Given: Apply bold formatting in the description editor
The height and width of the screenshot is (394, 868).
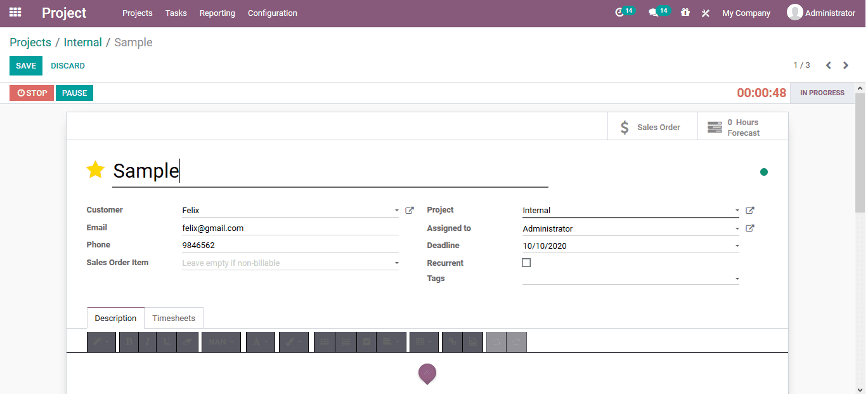Looking at the screenshot, I should (129, 342).
